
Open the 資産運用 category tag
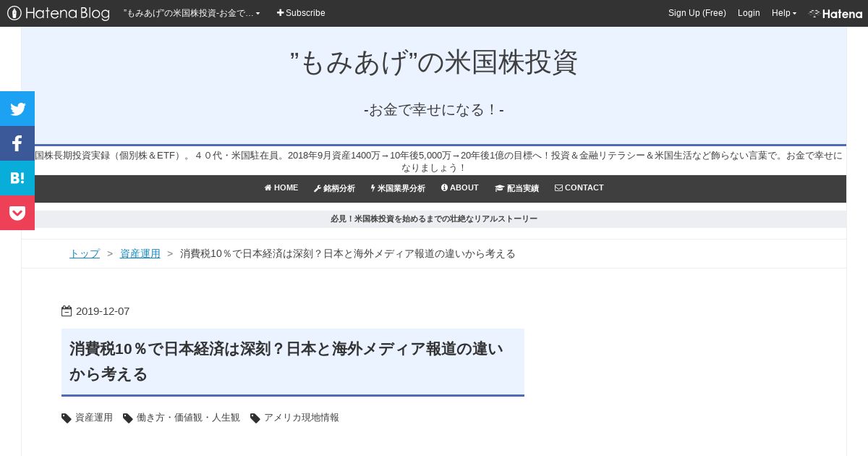click(x=94, y=418)
